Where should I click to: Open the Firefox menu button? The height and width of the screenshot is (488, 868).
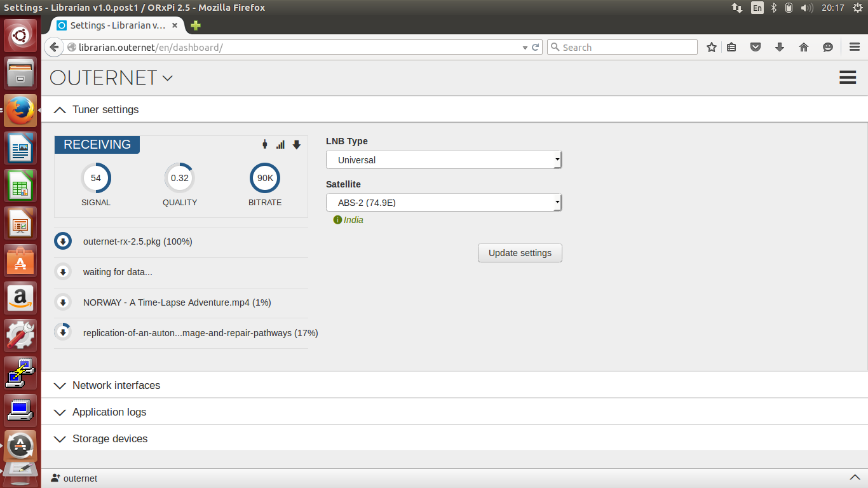click(855, 48)
